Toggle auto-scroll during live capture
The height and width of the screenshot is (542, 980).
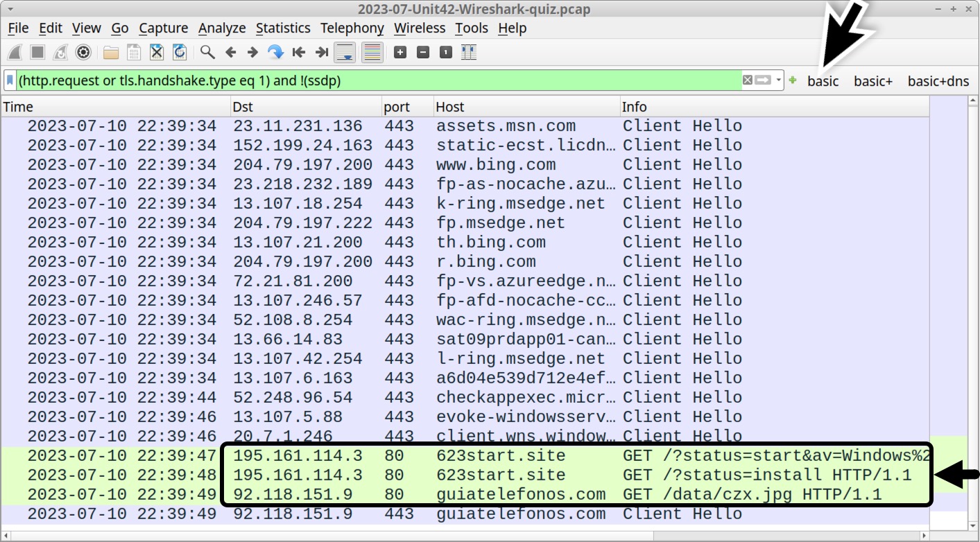click(343, 52)
